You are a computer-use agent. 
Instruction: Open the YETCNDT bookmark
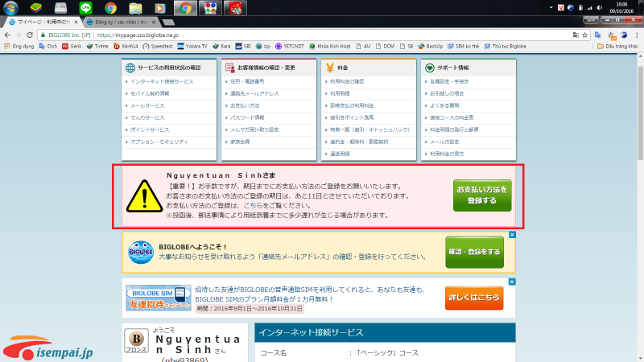pyautogui.click(x=290, y=47)
